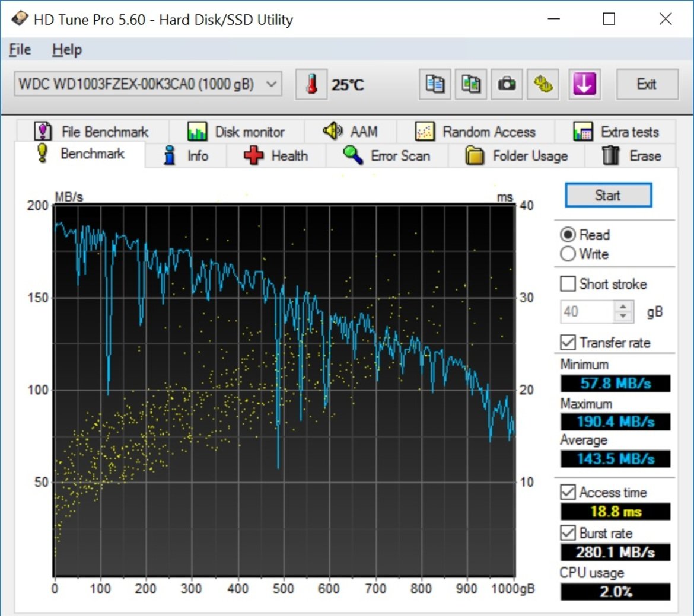Open the AAM tab
Image resolution: width=694 pixels, height=616 pixels.
[x=351, y=132]
